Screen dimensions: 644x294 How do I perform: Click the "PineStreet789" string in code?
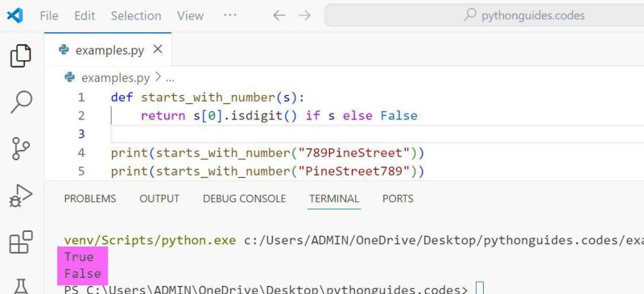click(x=354, y=171)
